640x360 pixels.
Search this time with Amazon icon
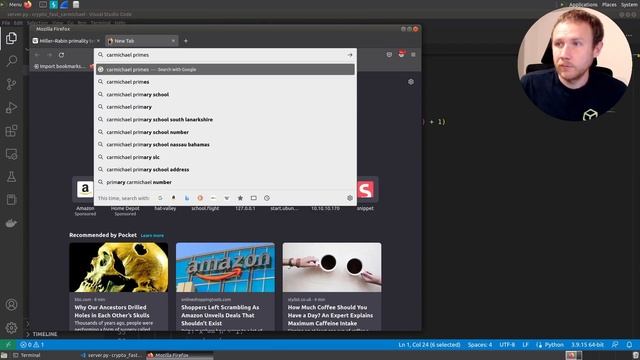point(173,198)
